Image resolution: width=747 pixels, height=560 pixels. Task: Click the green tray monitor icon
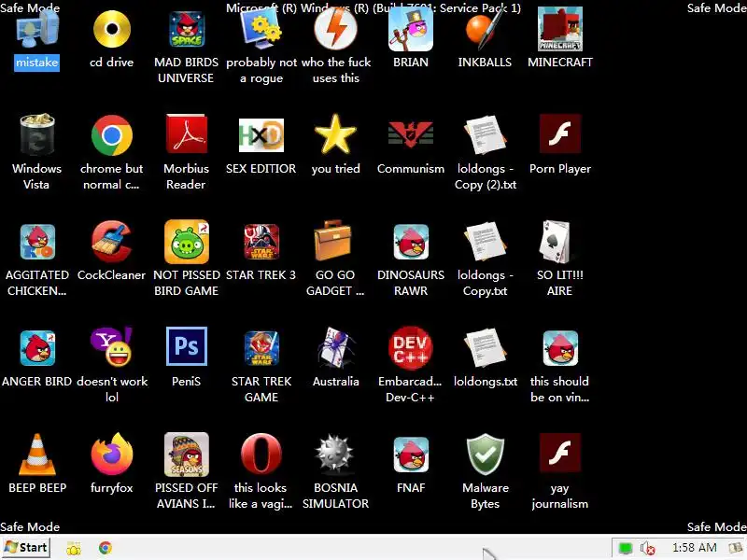(626, 549)
